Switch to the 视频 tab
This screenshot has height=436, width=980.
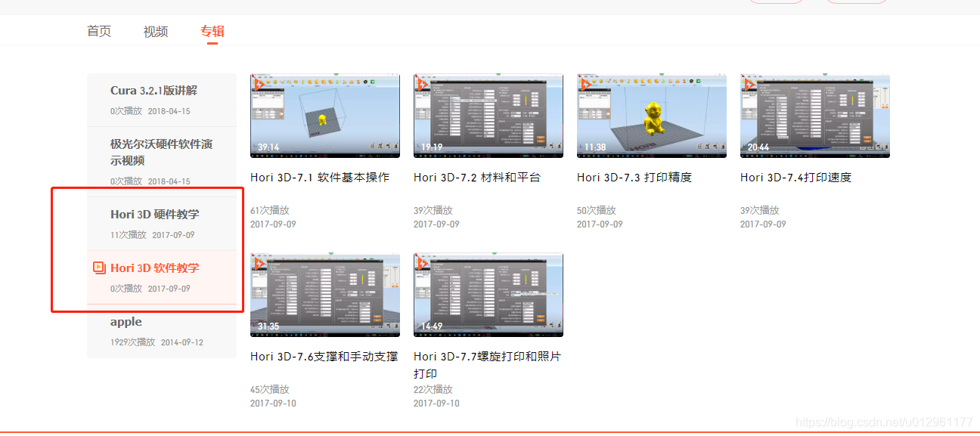155,31
